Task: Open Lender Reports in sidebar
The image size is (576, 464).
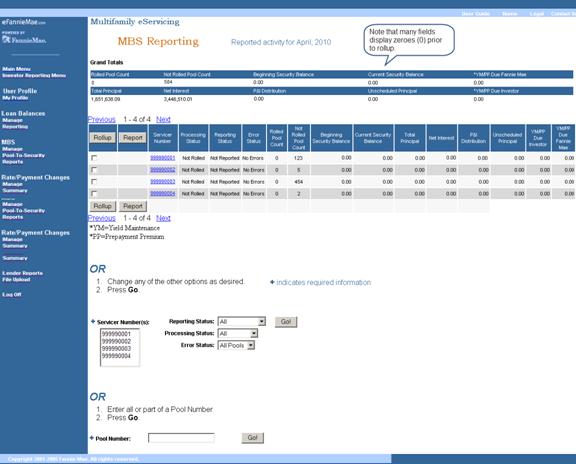Action: coord(22,273)
